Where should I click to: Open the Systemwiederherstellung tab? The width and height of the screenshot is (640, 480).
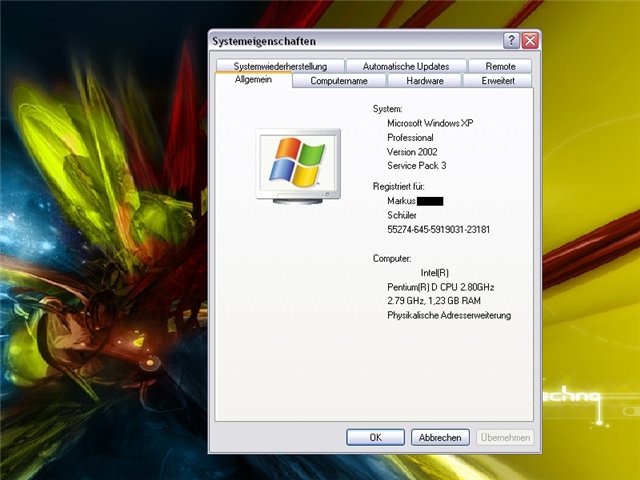pos(280,66)
